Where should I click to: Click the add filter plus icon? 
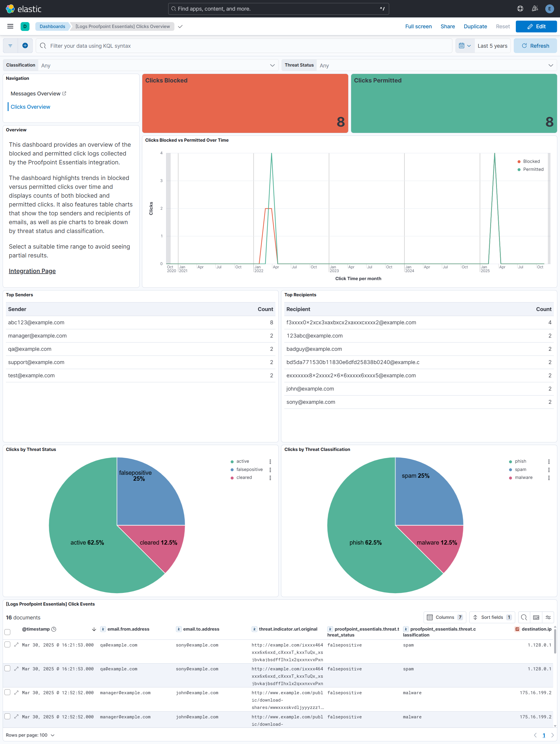(x=25, y=46)
